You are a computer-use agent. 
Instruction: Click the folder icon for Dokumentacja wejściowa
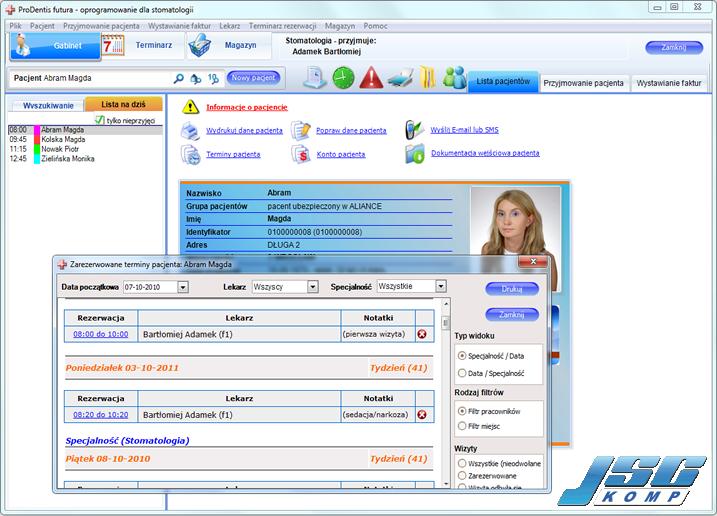pyautogui.click(x=415, y=154)
